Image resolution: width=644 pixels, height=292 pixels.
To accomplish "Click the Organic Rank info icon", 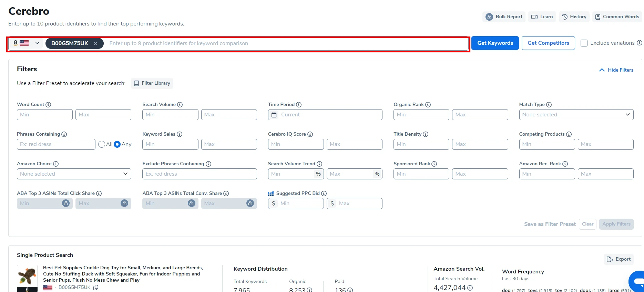I will (428, 105).
